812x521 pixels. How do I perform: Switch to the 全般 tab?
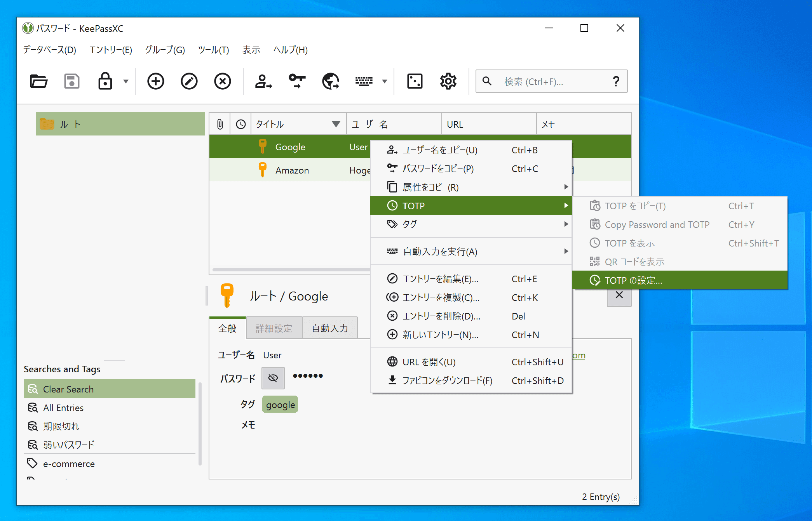pyautogui.click(x=227, y=328)
